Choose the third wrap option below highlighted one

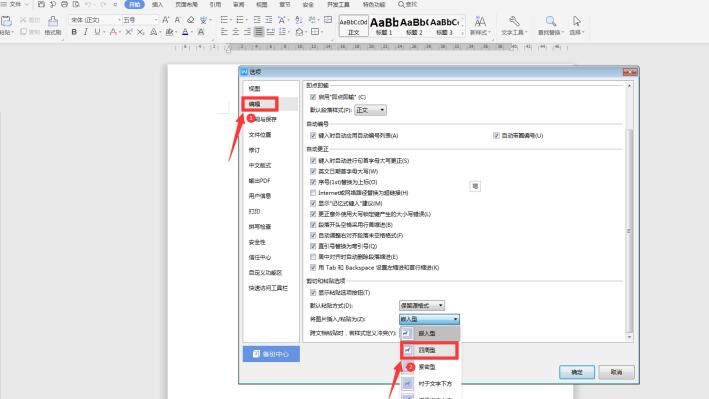click(x=430, y=367)
